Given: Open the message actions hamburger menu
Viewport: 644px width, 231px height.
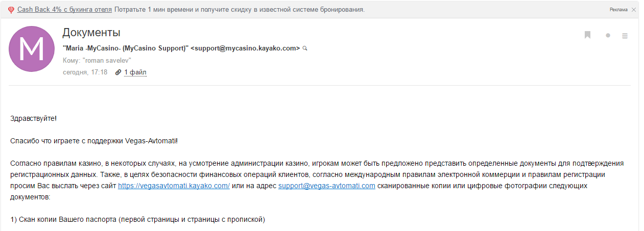Looking at the screenshot, I should pos(625,36).
